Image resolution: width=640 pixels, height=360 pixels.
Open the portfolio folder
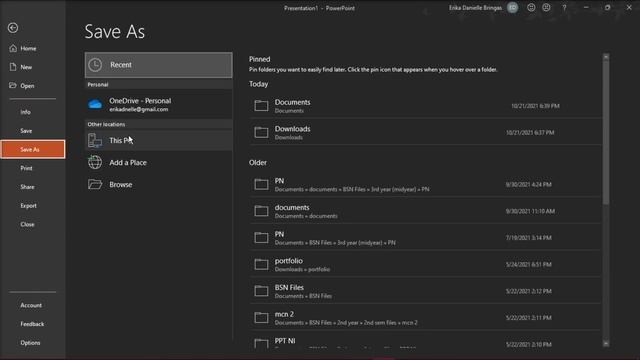[x=425, y=264]
